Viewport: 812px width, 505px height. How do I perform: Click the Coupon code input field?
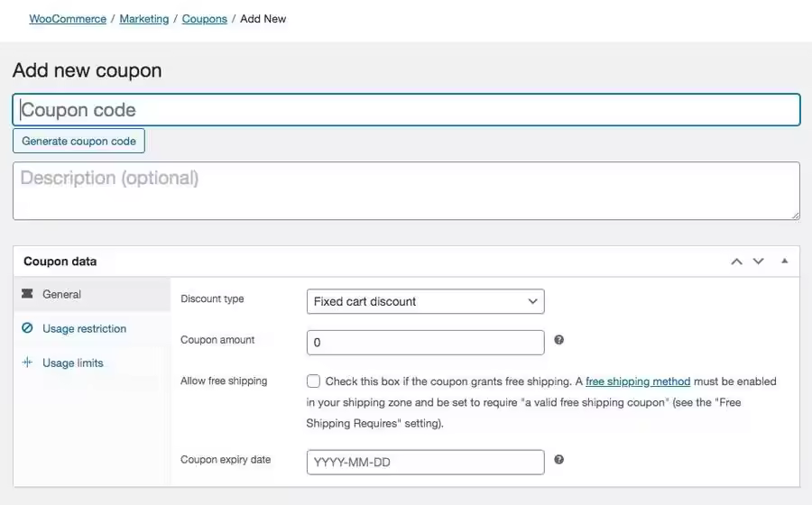(x=407, y=110)
